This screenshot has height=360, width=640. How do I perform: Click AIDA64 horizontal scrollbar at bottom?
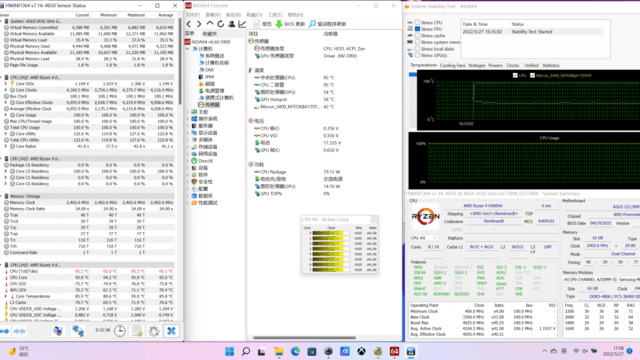(x=304, y=338)
